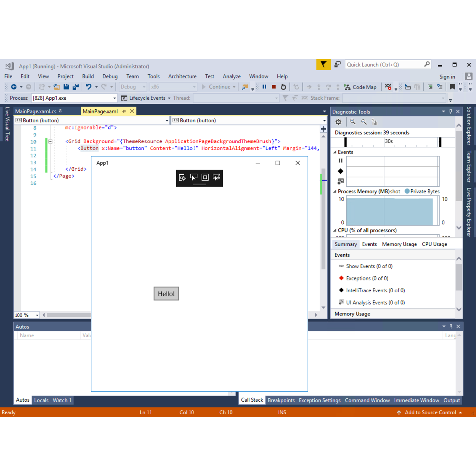
Task: Switch to the MainPage.xaml.cs tab
Action: (x=36, y=111)
